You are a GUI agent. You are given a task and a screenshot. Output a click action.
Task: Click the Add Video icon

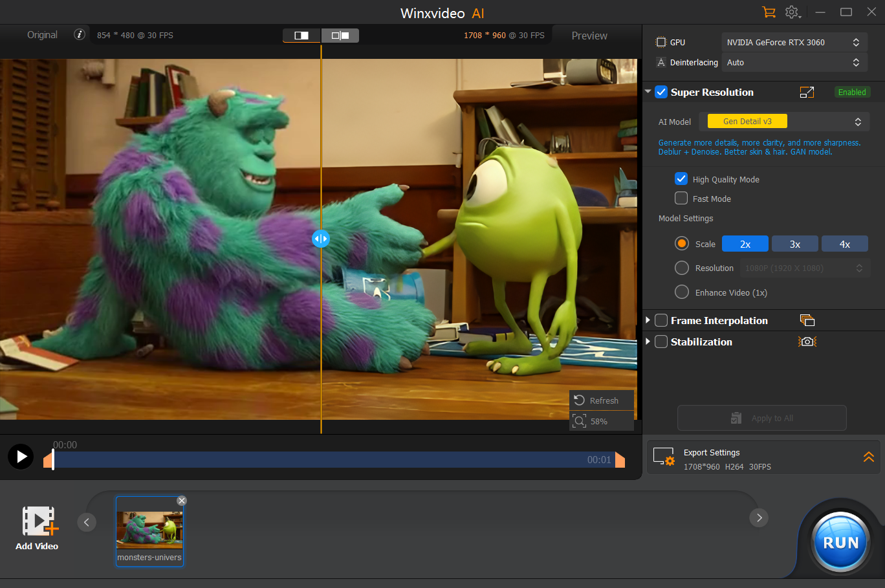pos(38,521)
